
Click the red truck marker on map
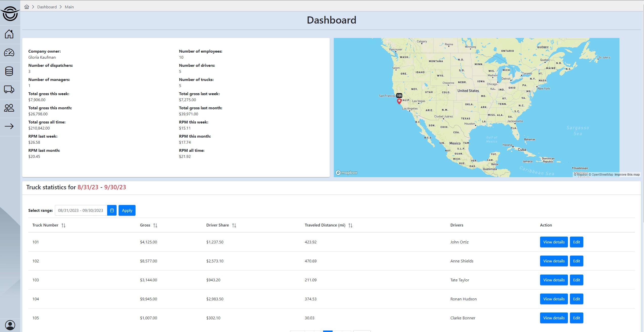(x=399, y=101)
